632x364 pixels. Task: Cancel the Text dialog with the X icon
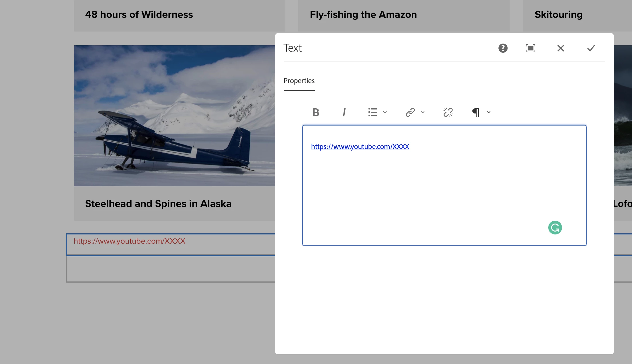click(x=561, y=48)
